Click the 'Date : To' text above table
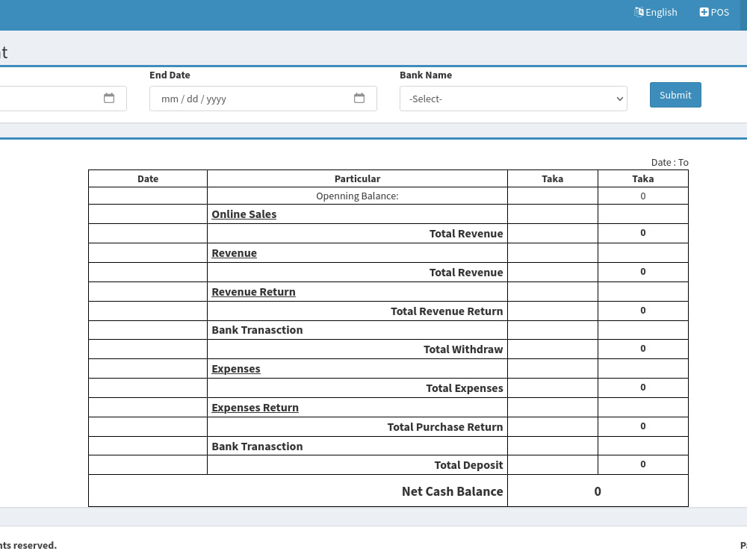Viewport: 747px width, 560px height. click(669, 162)
